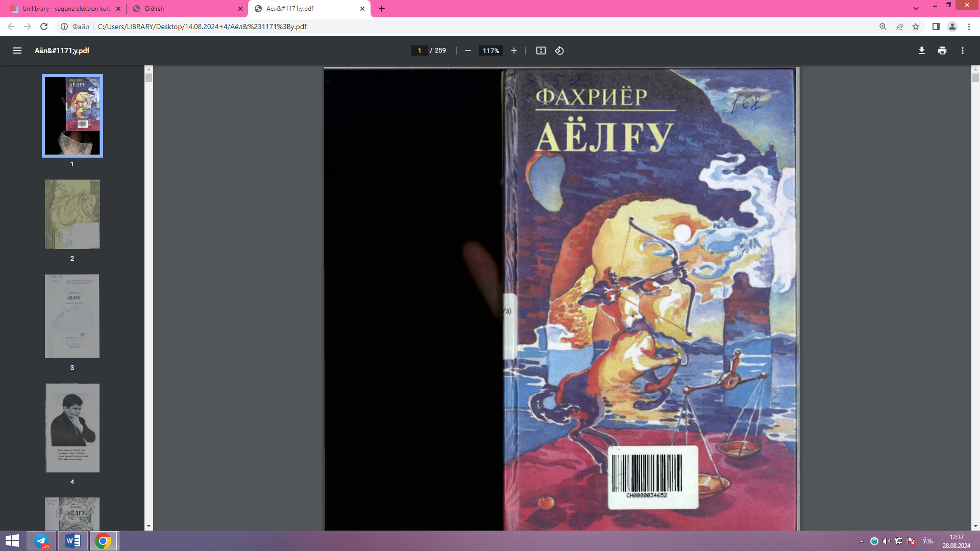Select page 2 thumbnail

pos(72,214)
